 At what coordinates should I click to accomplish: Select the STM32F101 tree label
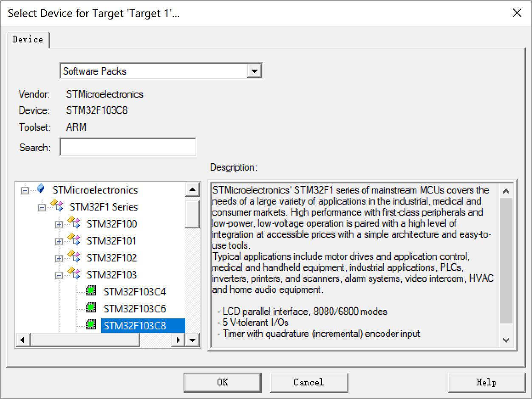click(112, 241)
